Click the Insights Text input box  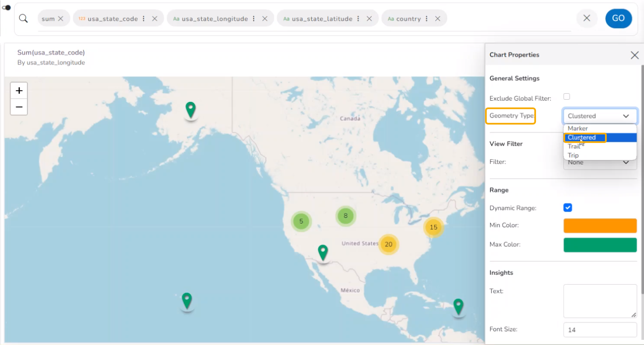pos(599,301)
